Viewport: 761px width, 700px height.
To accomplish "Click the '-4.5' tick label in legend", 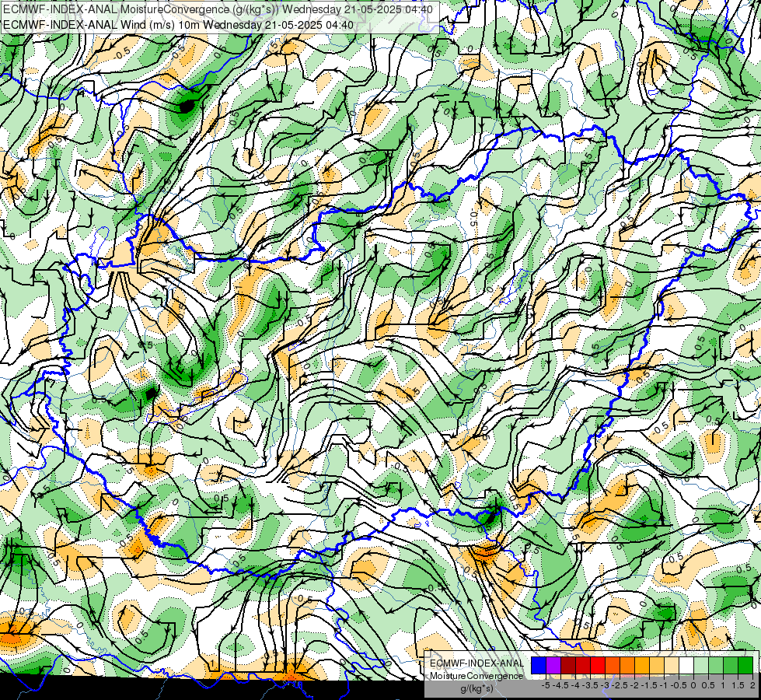I will [x=560, y=685].
